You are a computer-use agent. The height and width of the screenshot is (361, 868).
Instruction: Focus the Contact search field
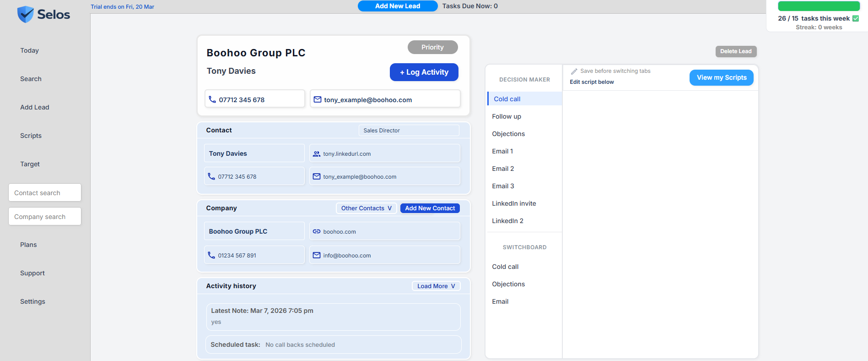tap(45, 192)
